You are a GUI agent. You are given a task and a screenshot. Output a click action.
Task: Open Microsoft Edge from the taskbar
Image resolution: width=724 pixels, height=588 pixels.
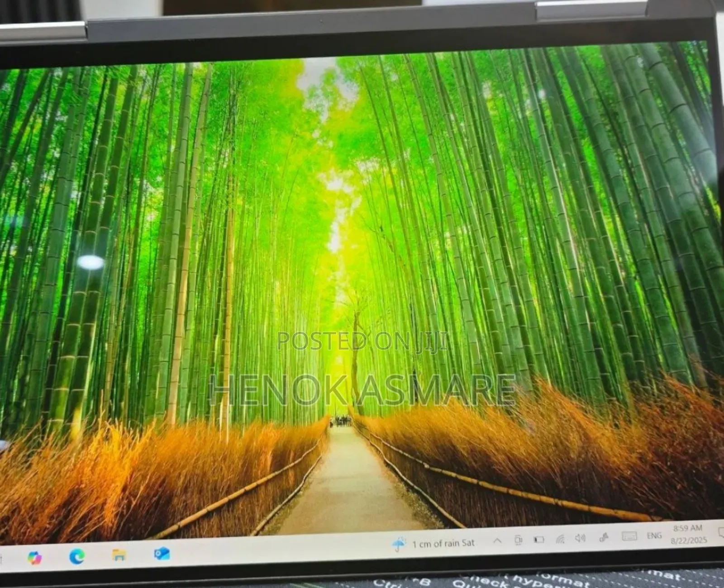(76, 556)
